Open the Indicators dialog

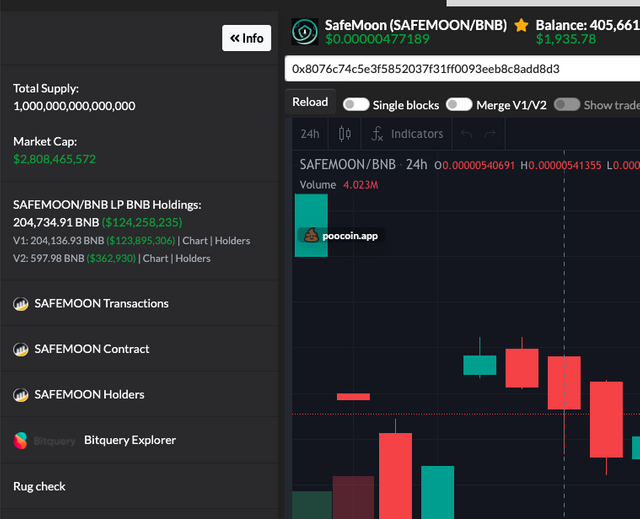(x=407, y=134)
